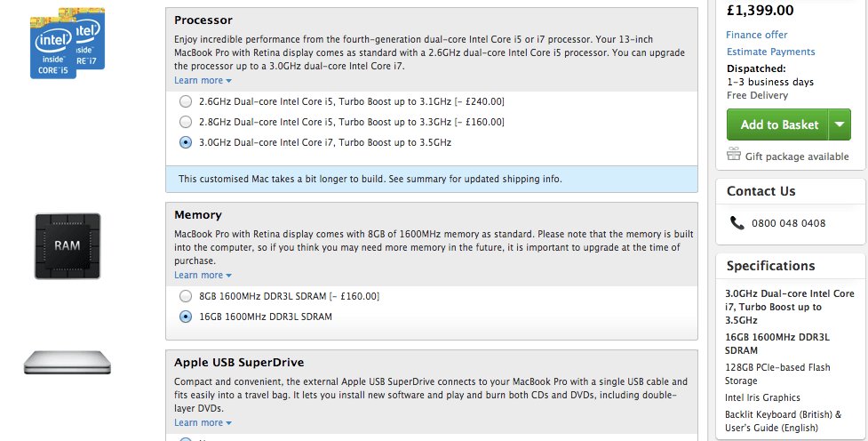Choose 16GB 1600MHz DDR3L SDRAM memory
The width and height of the screenshot is (868, 441).
click(186, 317)
